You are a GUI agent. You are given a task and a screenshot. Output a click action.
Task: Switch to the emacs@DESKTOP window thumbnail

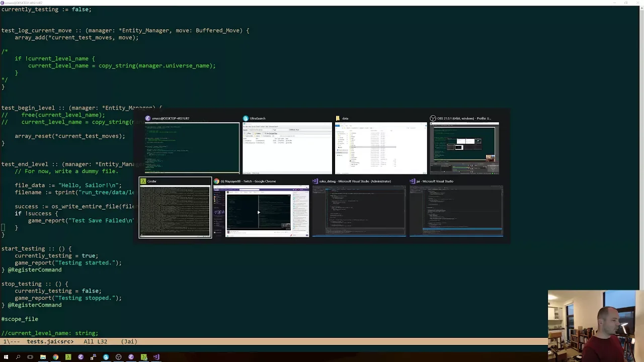point(192,147)
